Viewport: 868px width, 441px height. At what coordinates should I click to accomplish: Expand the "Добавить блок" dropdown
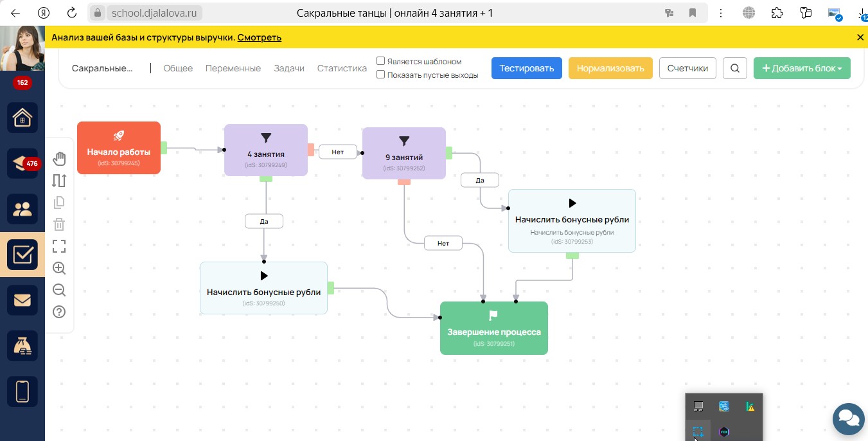coord(802,68)
